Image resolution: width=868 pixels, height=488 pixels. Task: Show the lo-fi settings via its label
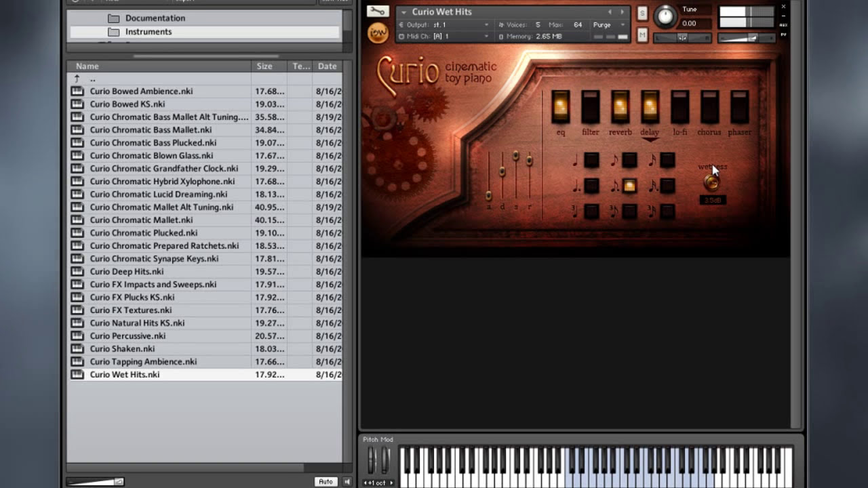(x=679, y=132)
